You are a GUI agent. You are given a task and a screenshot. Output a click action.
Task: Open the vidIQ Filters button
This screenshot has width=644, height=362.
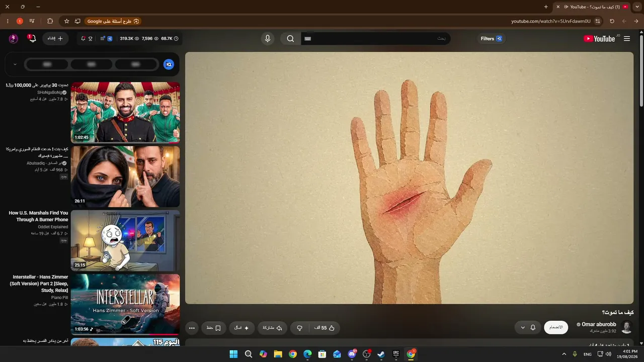[x=491, y=39]
